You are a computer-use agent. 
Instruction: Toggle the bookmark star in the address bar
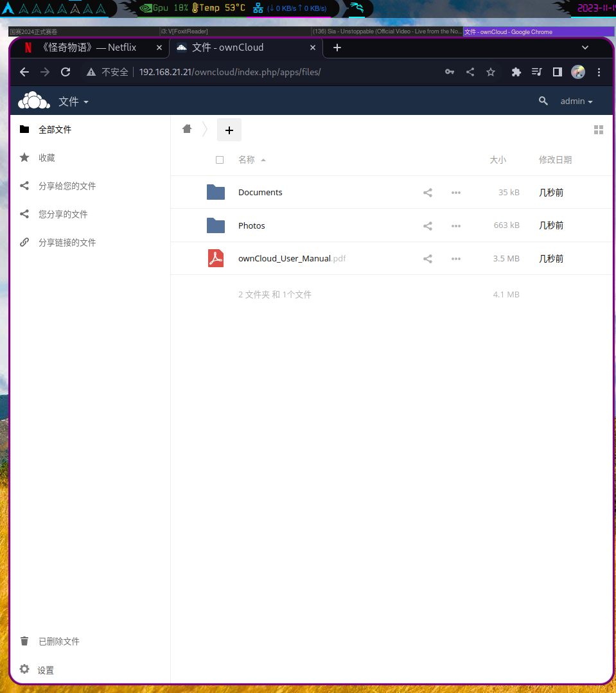(491, 72)
